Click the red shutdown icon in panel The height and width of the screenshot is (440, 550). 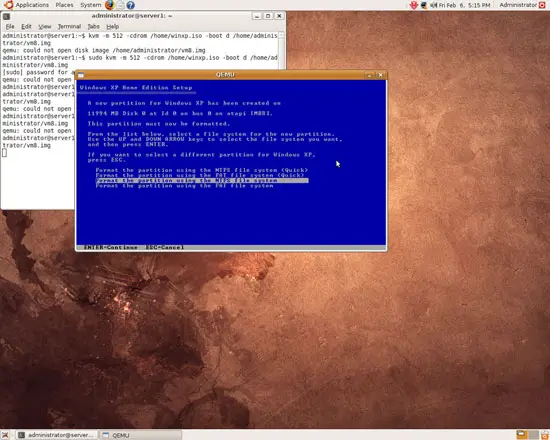542,5
